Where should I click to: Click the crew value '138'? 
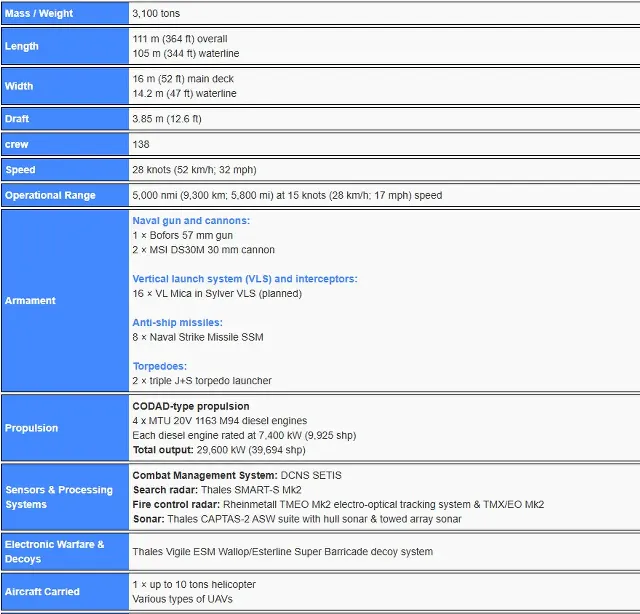click(x=141, y=144)
